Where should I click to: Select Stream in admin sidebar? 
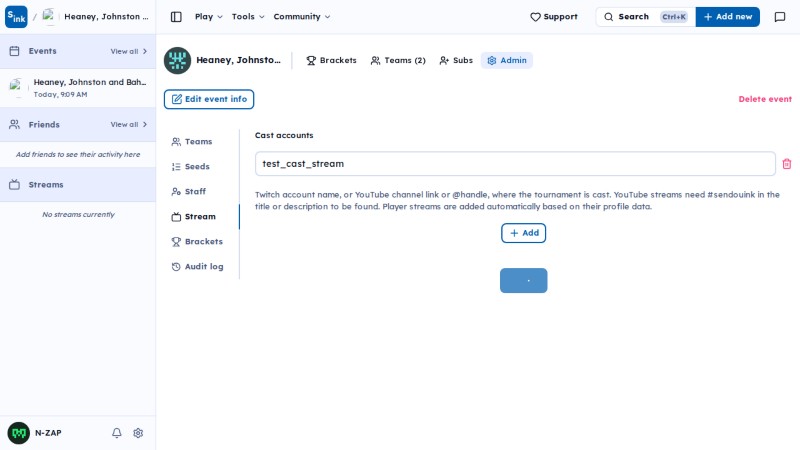[194, 217]
